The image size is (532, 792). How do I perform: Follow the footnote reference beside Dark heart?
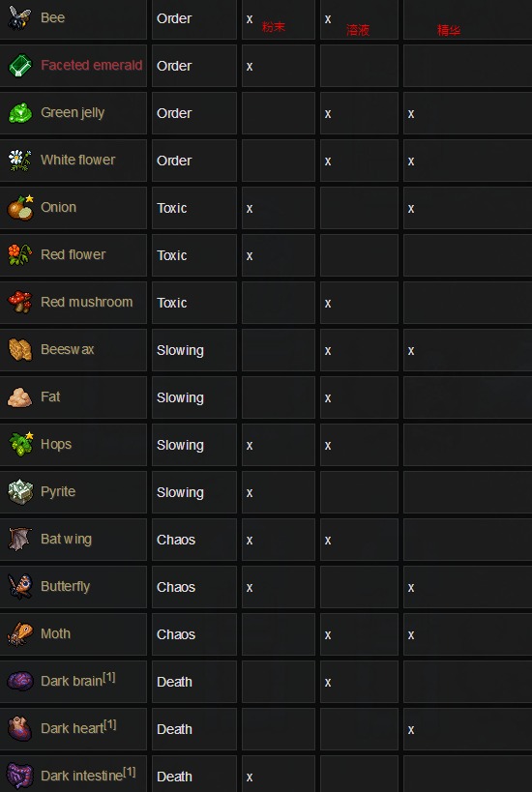pos(110,725)
